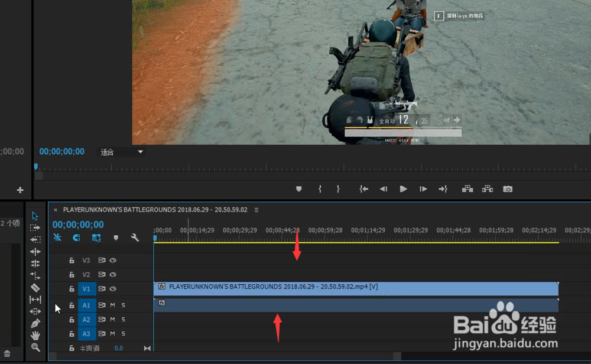591x364 pixels.
Task: Toggle lock on V3 track
Action: tap(72, 261)
